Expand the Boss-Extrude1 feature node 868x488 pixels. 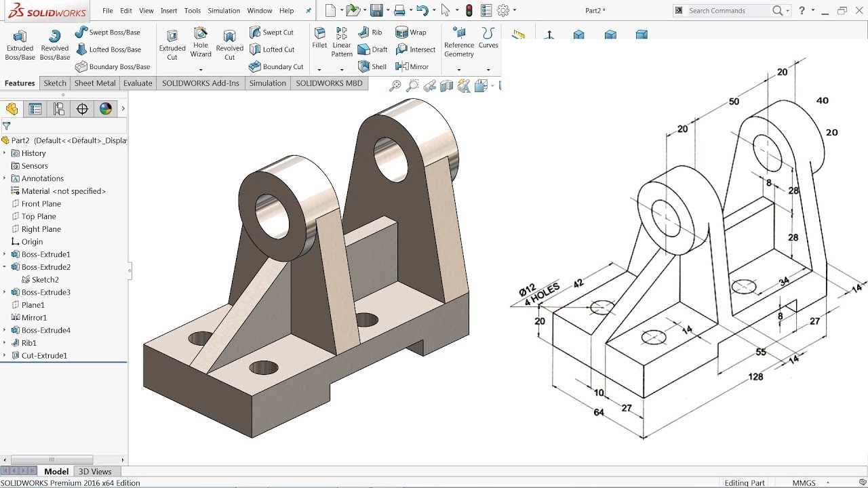click(5, 254)
